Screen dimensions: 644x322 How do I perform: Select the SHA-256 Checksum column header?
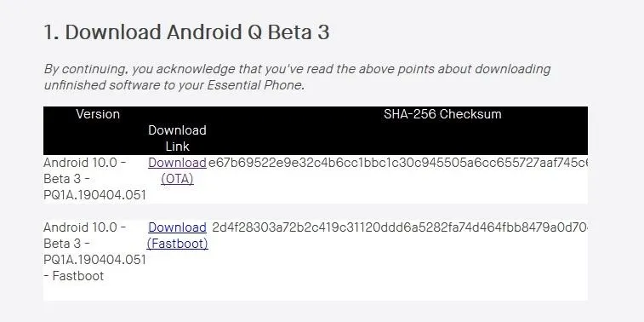(x=442, y=114)
